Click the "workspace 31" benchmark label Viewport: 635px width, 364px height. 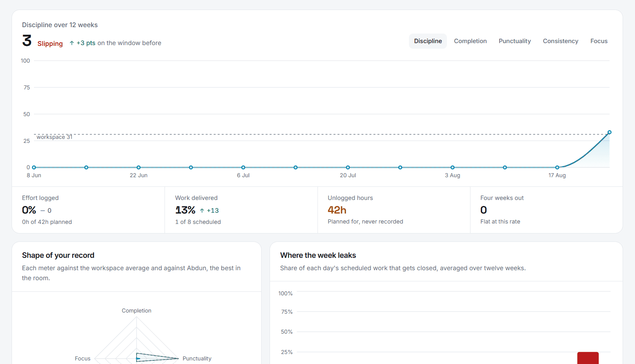coord(54,137)
